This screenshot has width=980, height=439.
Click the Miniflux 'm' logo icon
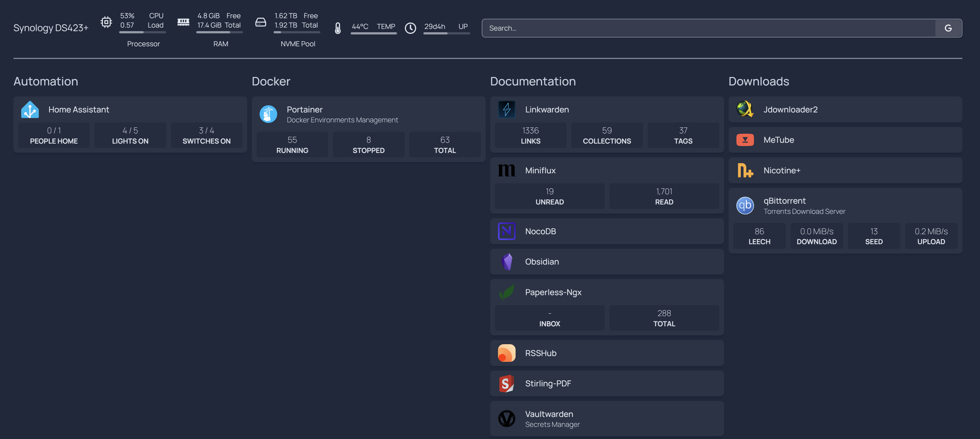pos(507,170)
